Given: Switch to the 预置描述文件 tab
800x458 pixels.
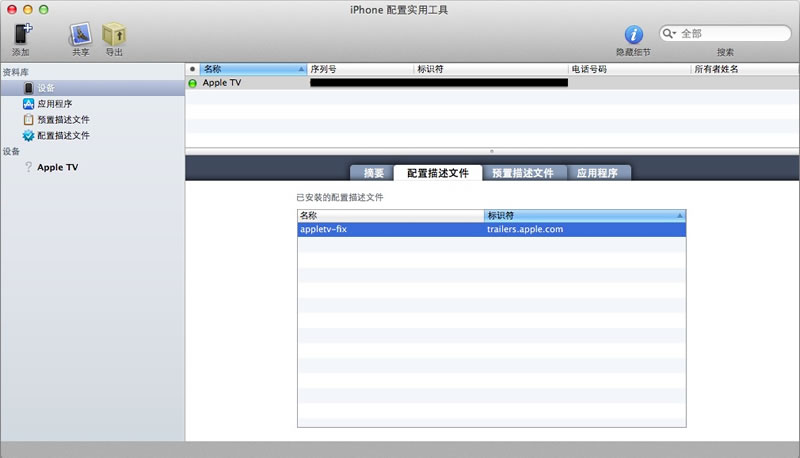Looking at the screenshot, I should pyautogui.click(x=523, y=172).
